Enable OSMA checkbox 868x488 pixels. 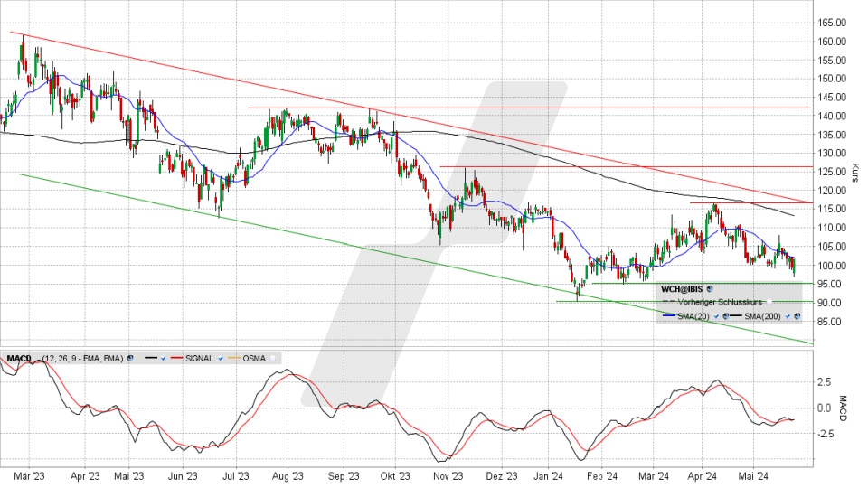click(x=273, y=359)
